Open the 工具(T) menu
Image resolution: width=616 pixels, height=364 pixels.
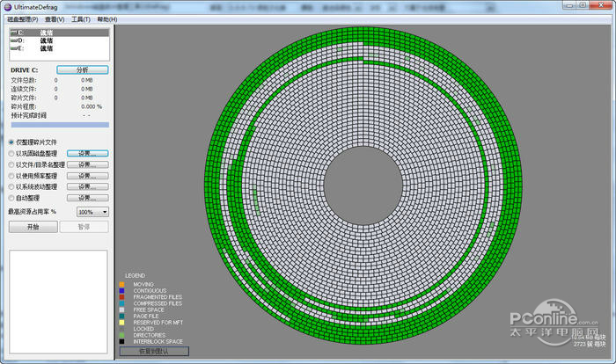coord(81,18)
